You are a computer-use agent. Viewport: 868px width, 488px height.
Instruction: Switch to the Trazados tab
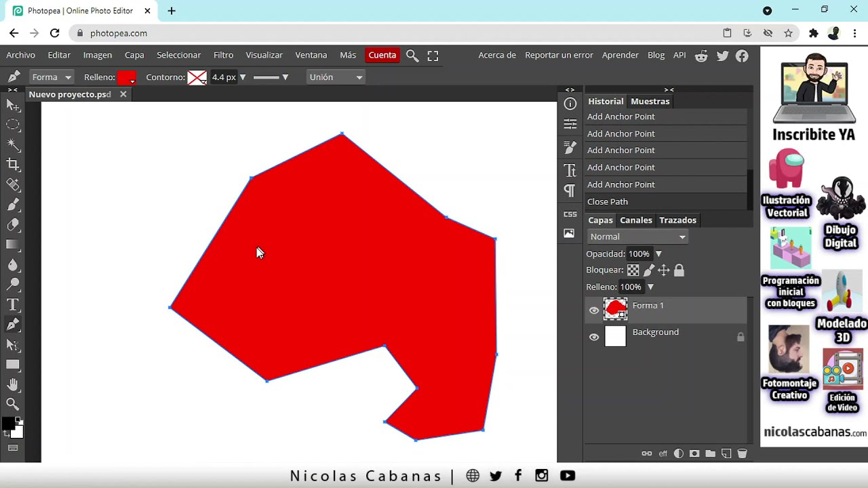pyautogui.click(x=678, y=220)
